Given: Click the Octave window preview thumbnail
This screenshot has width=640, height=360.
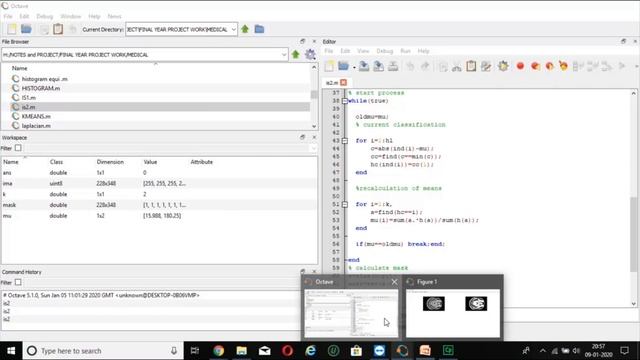Looking at the screenshot, I should tap(351, 313).
